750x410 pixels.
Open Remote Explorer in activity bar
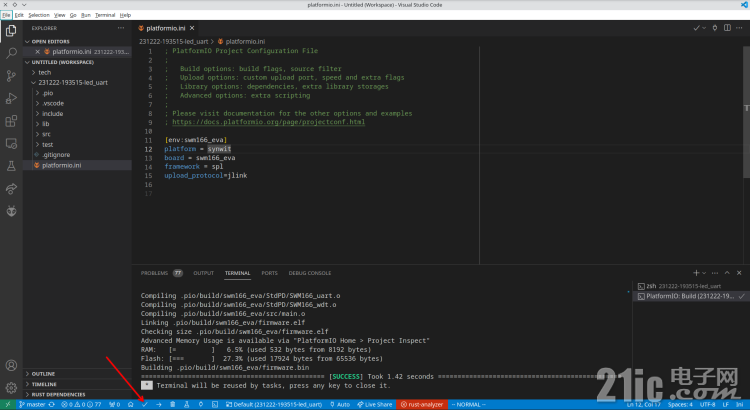tap(11, 144)
